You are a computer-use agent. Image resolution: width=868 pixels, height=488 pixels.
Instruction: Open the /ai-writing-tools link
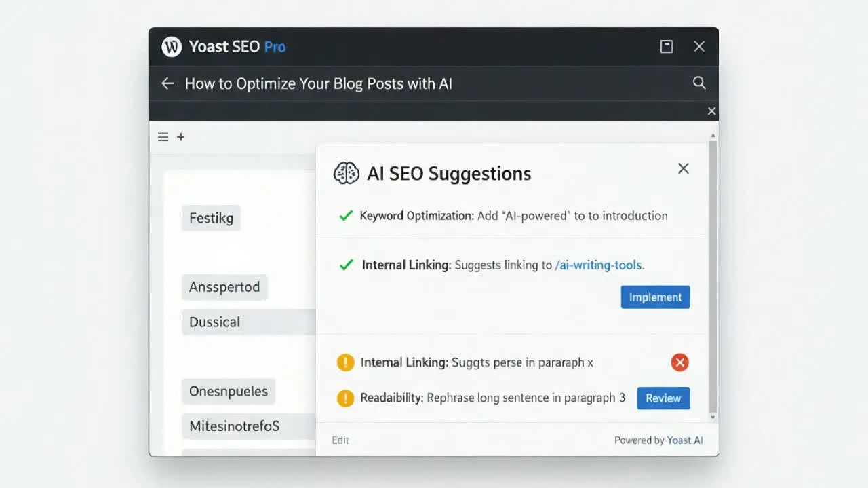pyautogui.click(x=597, y=265)
